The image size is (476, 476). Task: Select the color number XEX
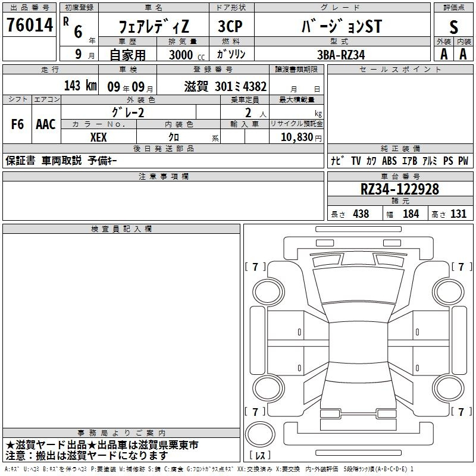coord(99,137)
